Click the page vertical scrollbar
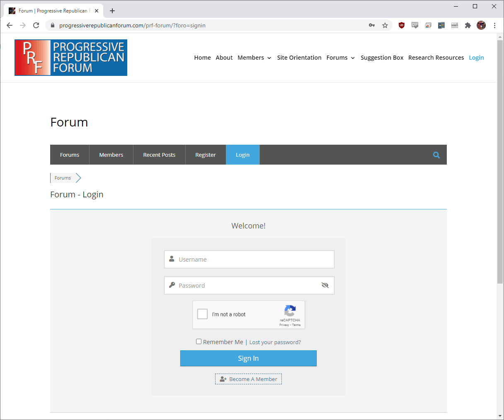 click(500, 166)
